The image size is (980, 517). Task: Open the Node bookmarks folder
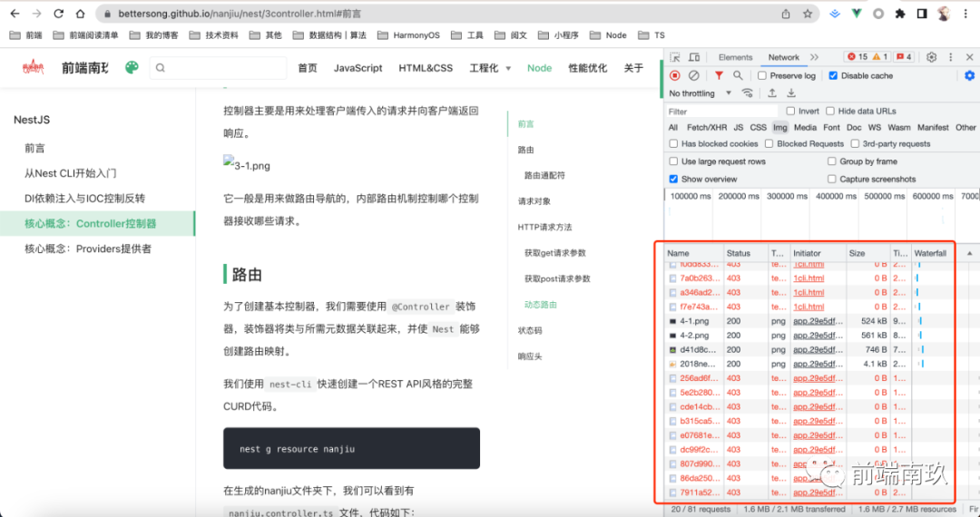pos(608,35)
